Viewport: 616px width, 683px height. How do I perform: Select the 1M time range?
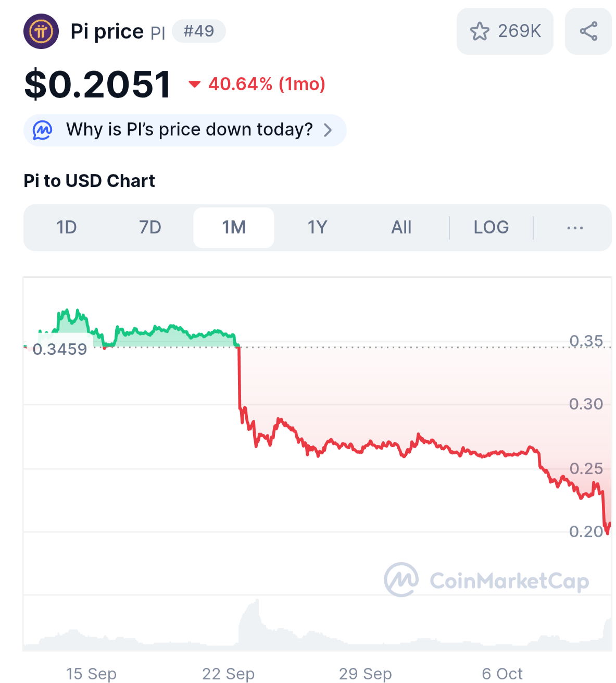pyautogui.click(x=234, y=228)
